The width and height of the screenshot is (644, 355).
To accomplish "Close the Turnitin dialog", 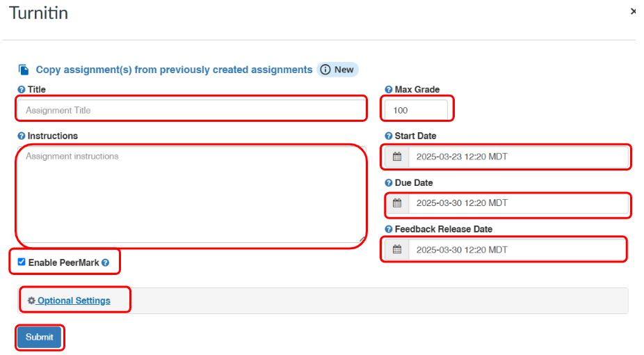I will (633, 11).
